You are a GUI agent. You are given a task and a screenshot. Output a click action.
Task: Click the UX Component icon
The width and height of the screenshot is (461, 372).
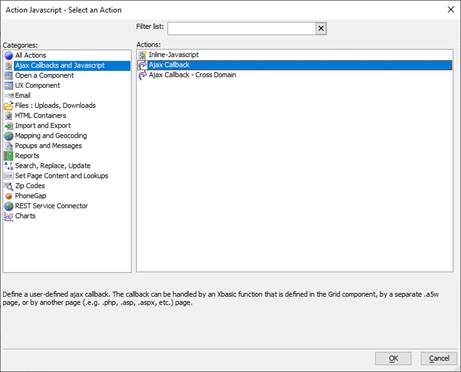(9, 85)
